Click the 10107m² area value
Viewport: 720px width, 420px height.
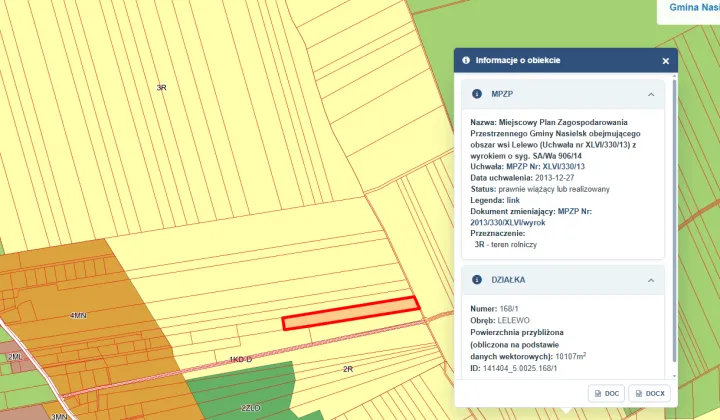click(x=570, y=356)
